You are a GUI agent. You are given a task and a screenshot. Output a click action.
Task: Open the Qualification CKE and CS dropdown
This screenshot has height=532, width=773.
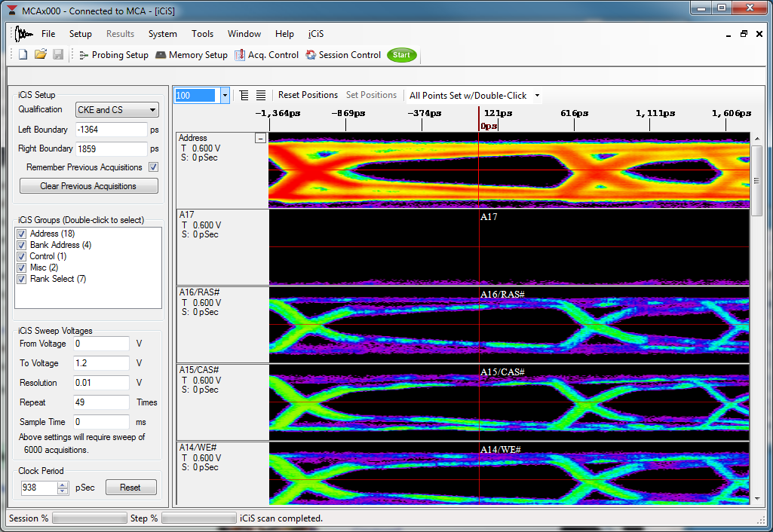pos(117,110)
